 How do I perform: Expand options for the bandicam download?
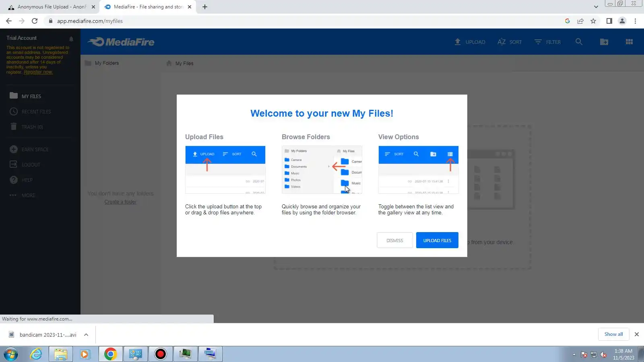click(x=86, y=335)
